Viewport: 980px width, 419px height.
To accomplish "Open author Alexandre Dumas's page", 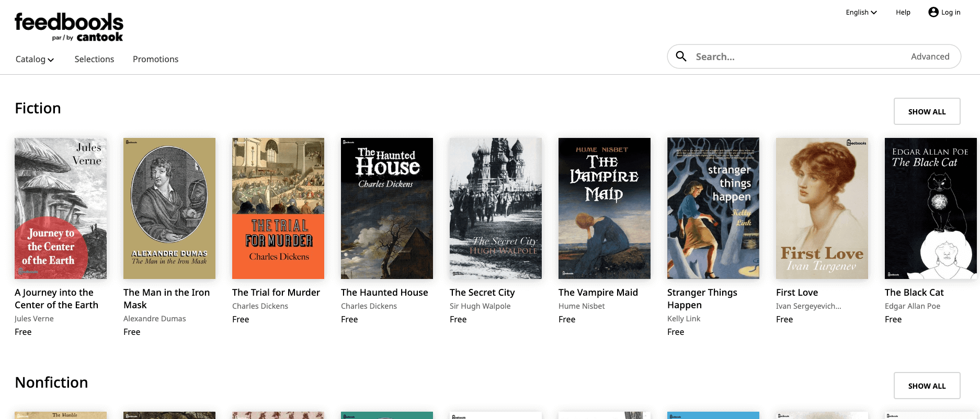I will pyautogui.click(x=154, y=319).
